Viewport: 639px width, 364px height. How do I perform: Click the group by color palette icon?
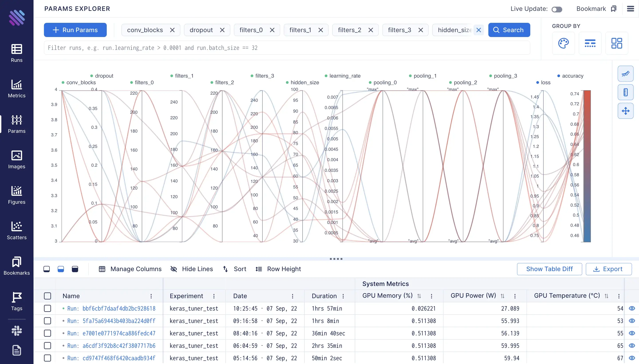563,43
